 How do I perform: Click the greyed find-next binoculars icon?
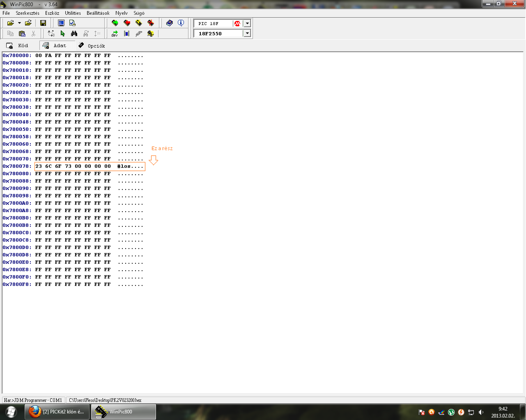[x=86, y=34]
